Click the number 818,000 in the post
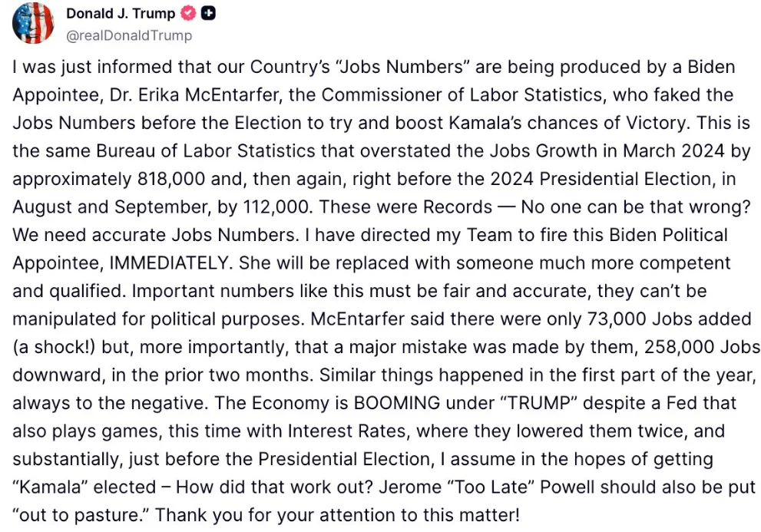 tap(171, 179)
